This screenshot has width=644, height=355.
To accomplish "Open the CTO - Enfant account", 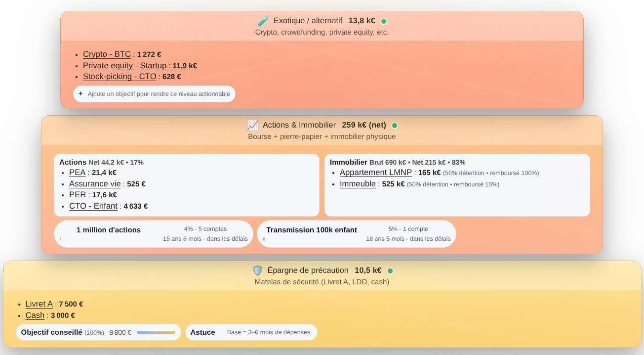I will (93, 206).
